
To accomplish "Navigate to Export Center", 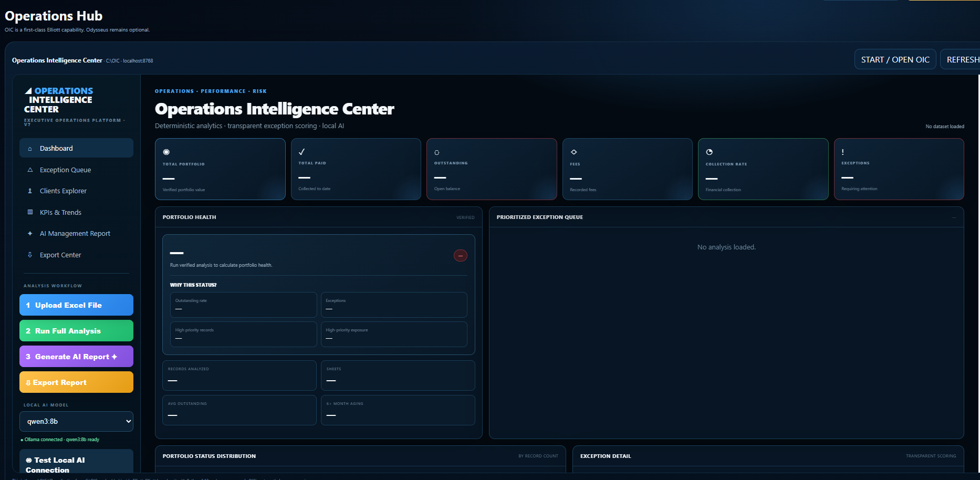I will (76, 255).
